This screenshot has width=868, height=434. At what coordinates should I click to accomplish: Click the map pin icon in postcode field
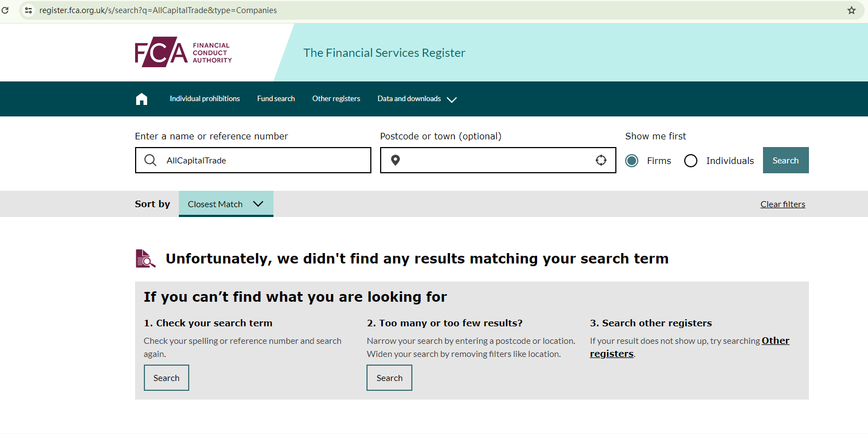click(x=395, y=160)
